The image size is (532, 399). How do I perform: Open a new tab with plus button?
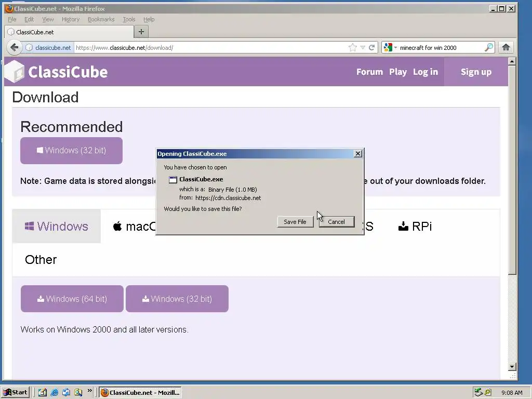pos(141,32)
